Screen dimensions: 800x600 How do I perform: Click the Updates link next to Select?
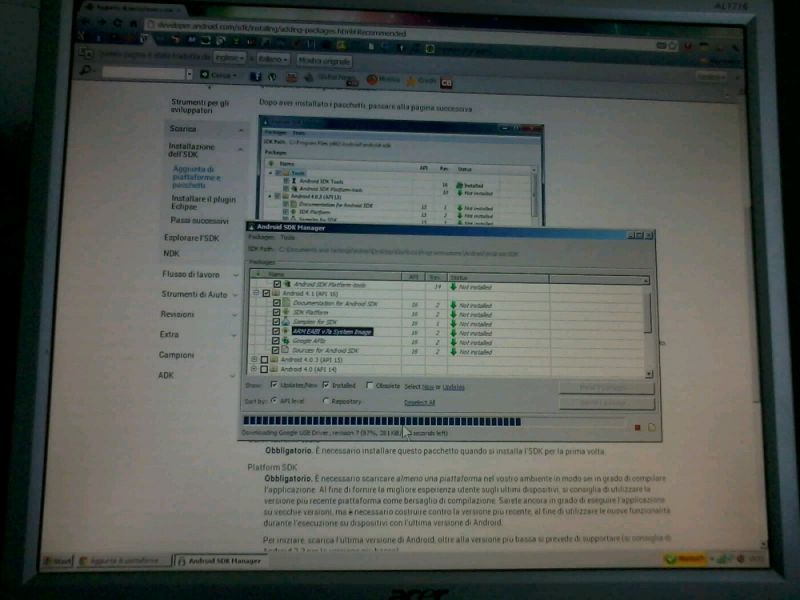(454, 387)
